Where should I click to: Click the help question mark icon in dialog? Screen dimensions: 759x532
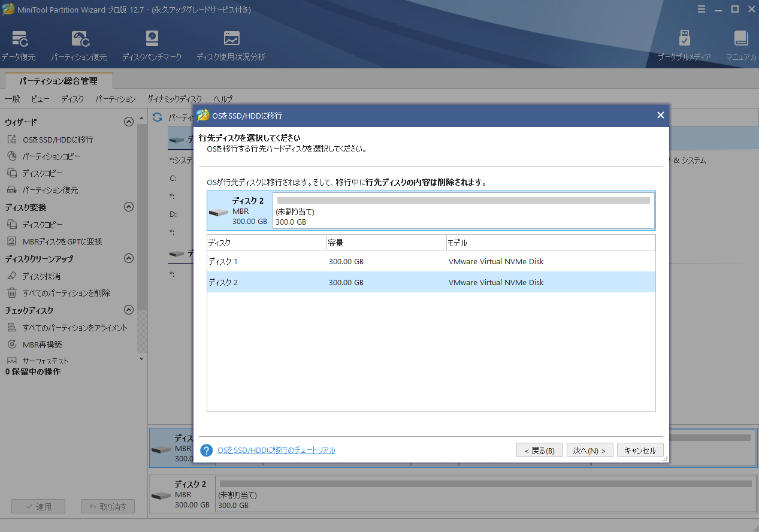(207, 451)
